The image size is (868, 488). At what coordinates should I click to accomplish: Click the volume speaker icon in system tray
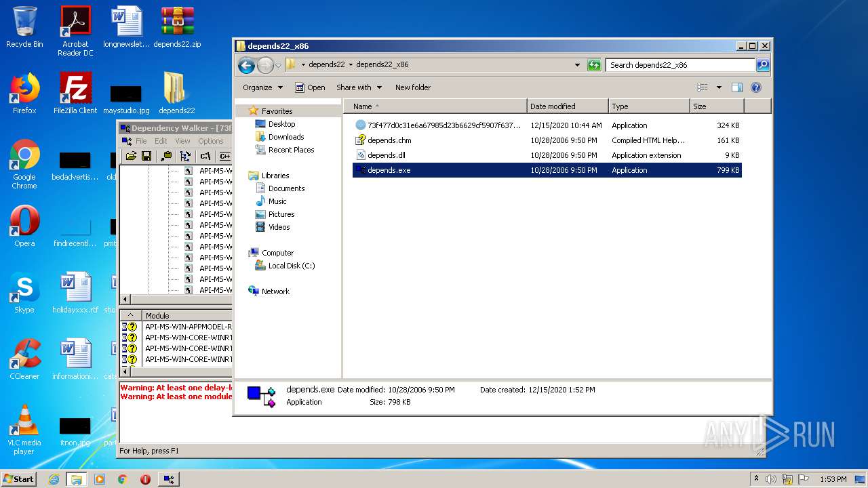click(x=771, y=479)
